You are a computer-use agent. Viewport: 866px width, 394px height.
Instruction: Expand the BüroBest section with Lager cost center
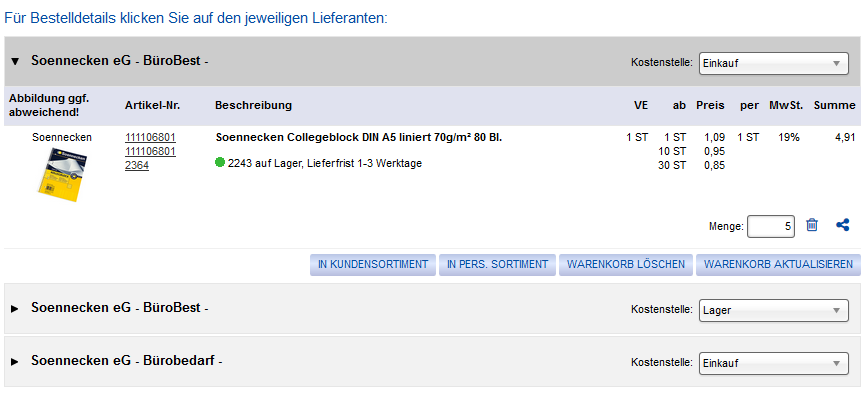pyautogui.click(x=15, y=308)
